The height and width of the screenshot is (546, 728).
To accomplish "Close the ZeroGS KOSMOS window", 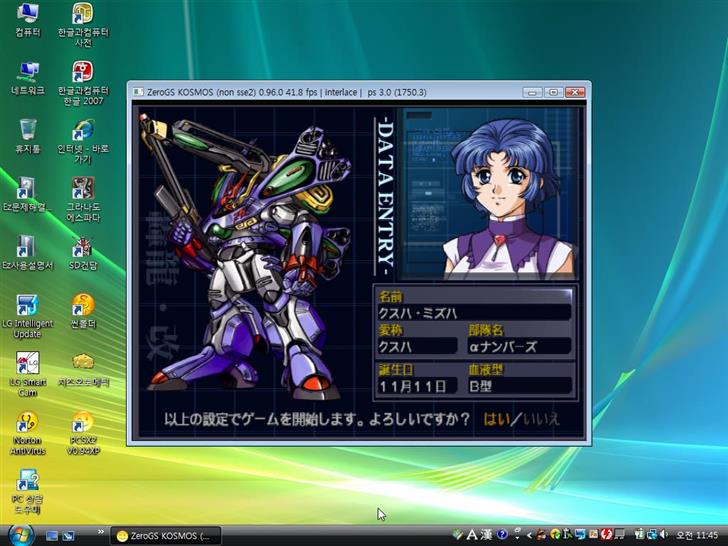I will tap(575, 92).
